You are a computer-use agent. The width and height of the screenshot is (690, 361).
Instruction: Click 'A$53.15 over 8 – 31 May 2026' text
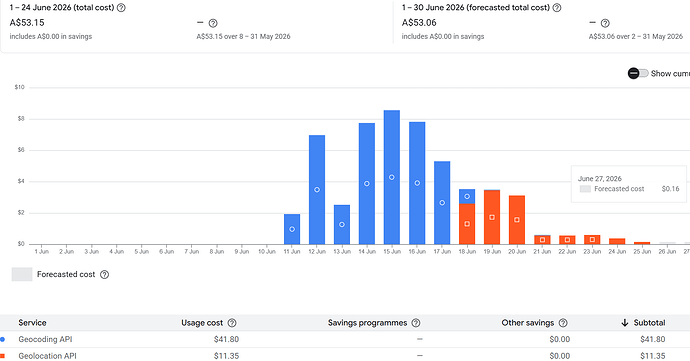[x=243, y=37]
